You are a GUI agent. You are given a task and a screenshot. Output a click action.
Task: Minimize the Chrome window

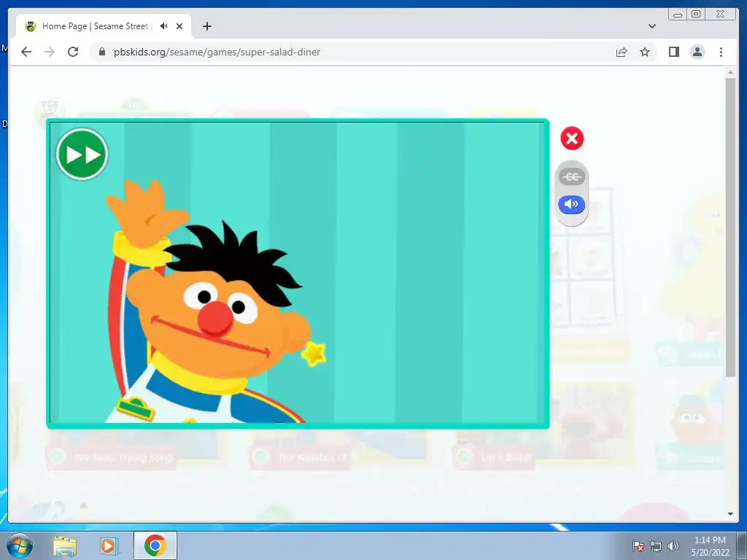pyautogui.click(x=678, y=15)
